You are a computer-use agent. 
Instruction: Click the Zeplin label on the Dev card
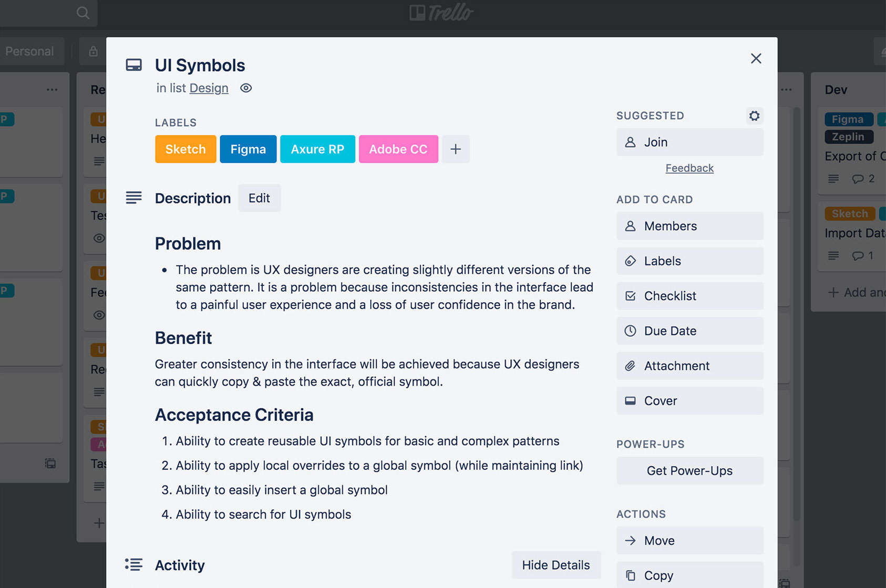pyautogui.click(x=849, y=137)
